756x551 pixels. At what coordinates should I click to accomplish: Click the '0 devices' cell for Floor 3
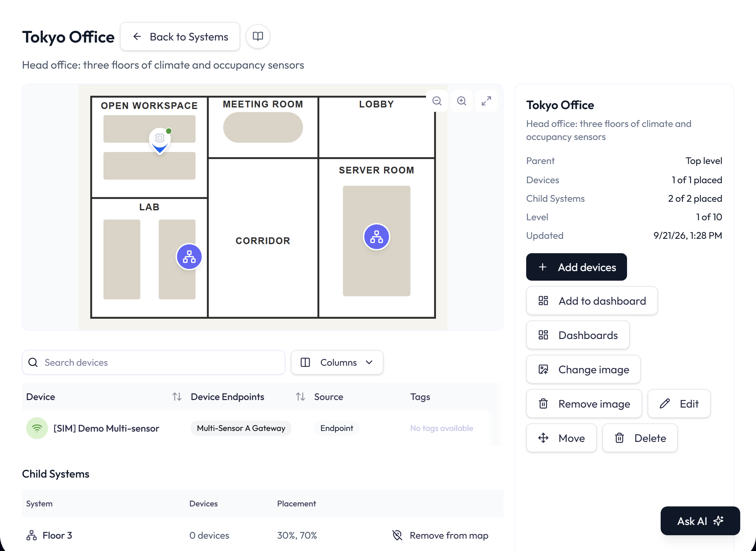[x=209, y=535]
